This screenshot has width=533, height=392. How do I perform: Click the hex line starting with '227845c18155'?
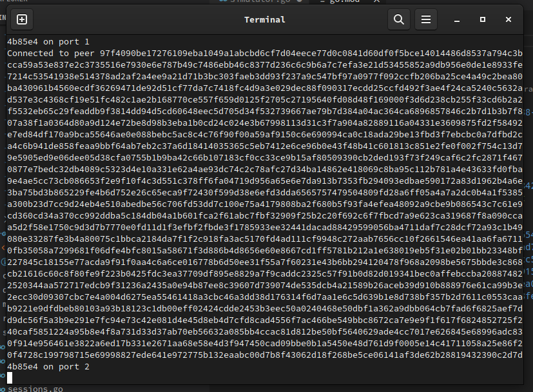(x=265, y=262)
